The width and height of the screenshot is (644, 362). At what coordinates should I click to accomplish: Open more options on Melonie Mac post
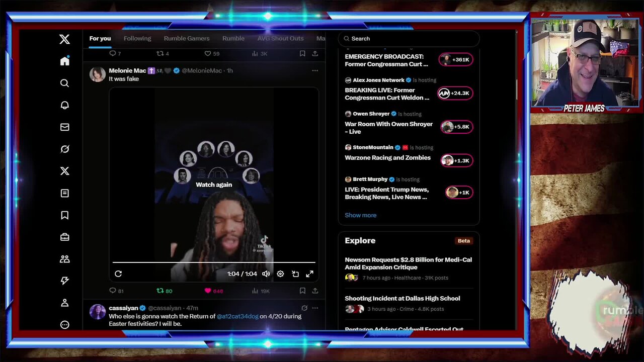pyautogui.click(x=315, y=70)
